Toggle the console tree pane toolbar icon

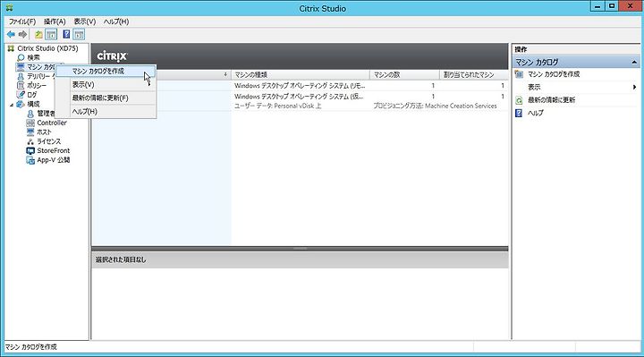[x=51, y=35]
